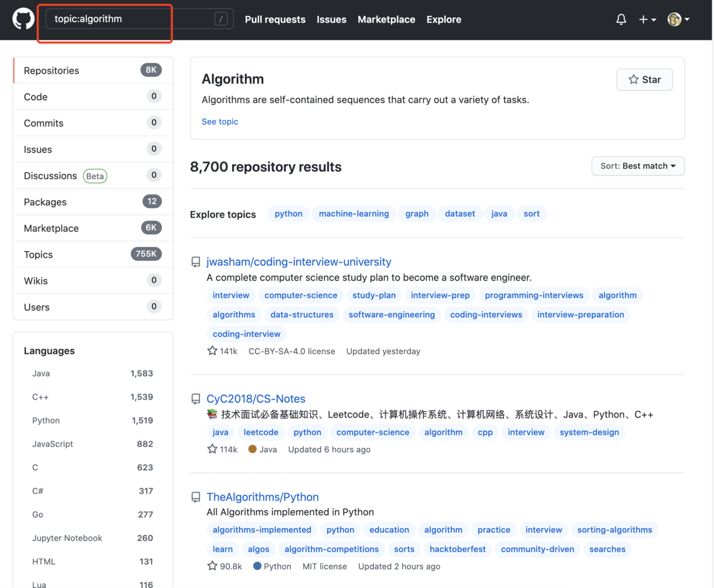The height and width of the screenshot is (588, 714).
Task: Open the notifications bell
Action: coord(621,19)
